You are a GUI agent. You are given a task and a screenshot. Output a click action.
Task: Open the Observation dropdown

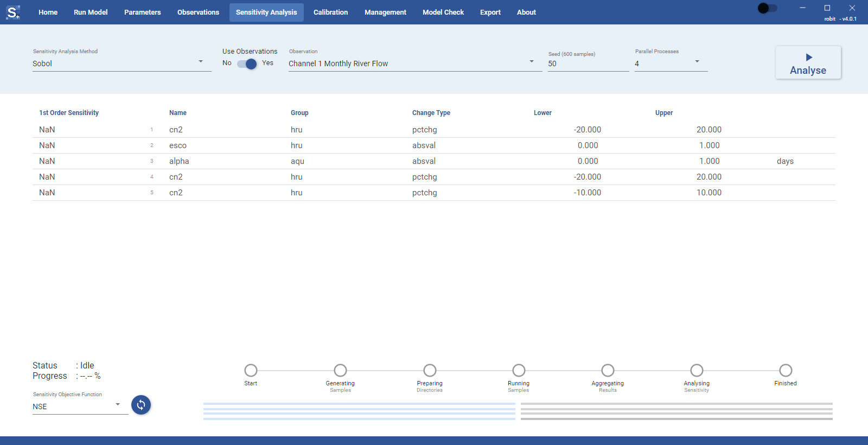[415, 63]
